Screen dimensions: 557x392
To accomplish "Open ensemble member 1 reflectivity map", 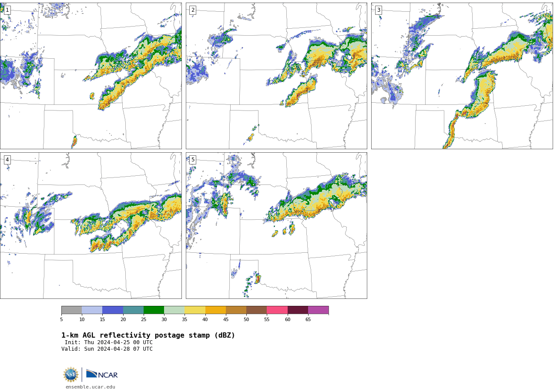I will (x=91, y=76).
